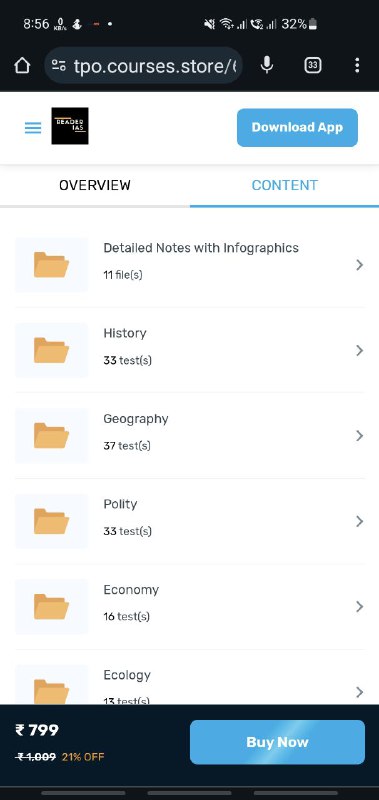Expand Detailed Notes with Infographics chevron
This screenshot has width=379, height=800.
coord(360,265)
